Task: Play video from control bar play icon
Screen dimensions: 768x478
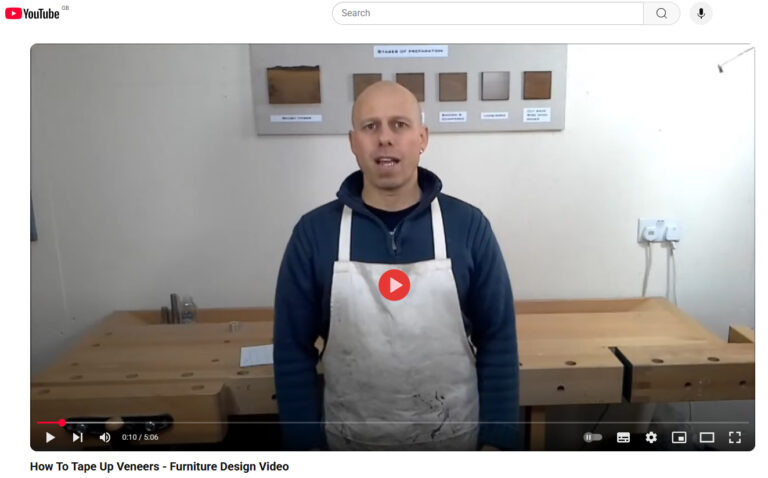Action: coord(50,437)
